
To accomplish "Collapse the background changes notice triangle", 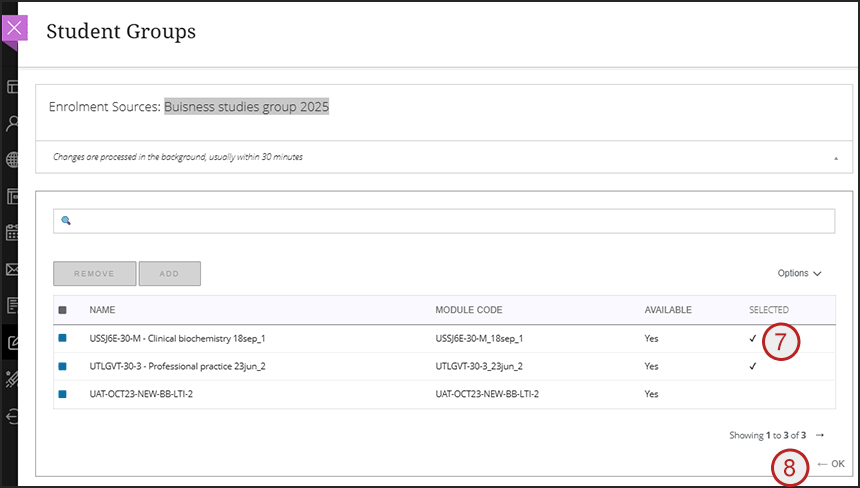I will pyautogui.click(x=834, y=158).
